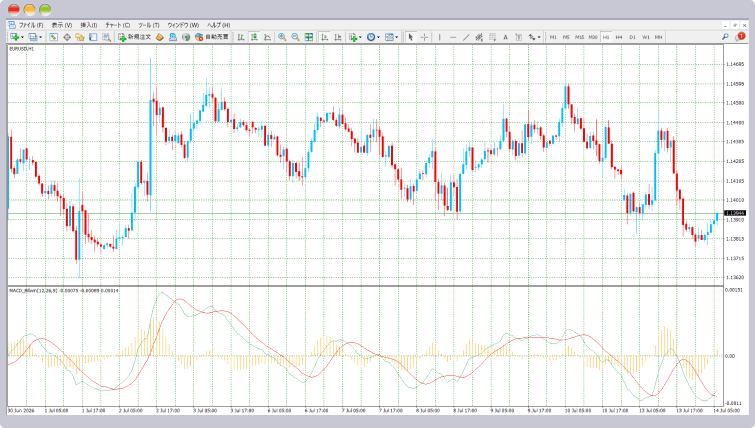Select the Crosshair tool
Viewport: 755px width, 428px height.
(424, 37)
